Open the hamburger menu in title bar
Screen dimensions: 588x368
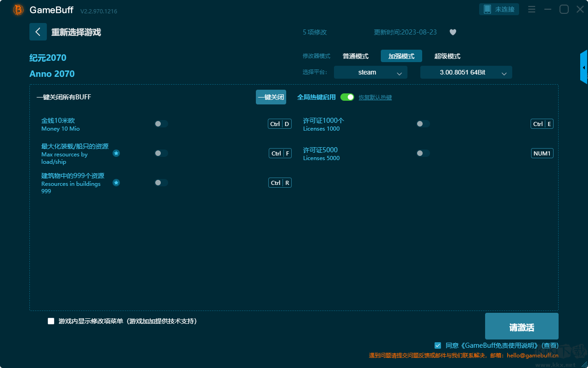(531, 9)
